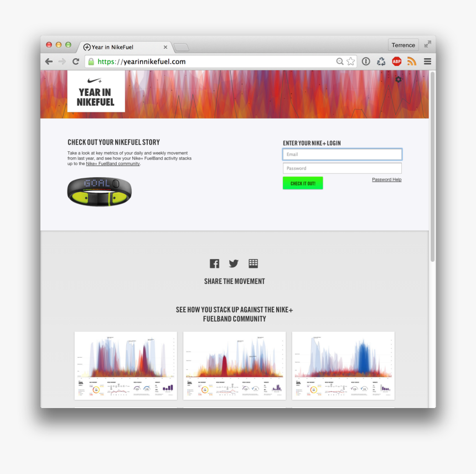Image resolution: width=476 pixels, height=474 pixels.
Task: Open the search magnifier in address bar
Action: pos(340,61)
